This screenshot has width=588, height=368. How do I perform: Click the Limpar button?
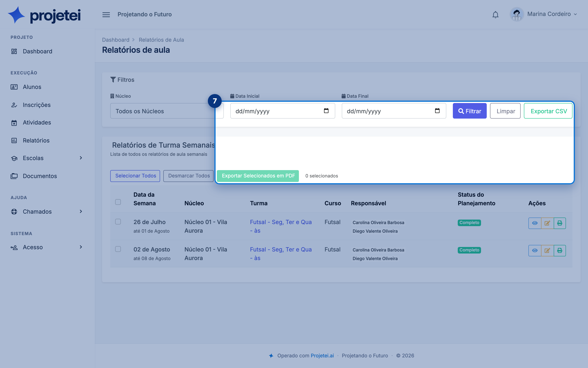click(x=505, y=111)
